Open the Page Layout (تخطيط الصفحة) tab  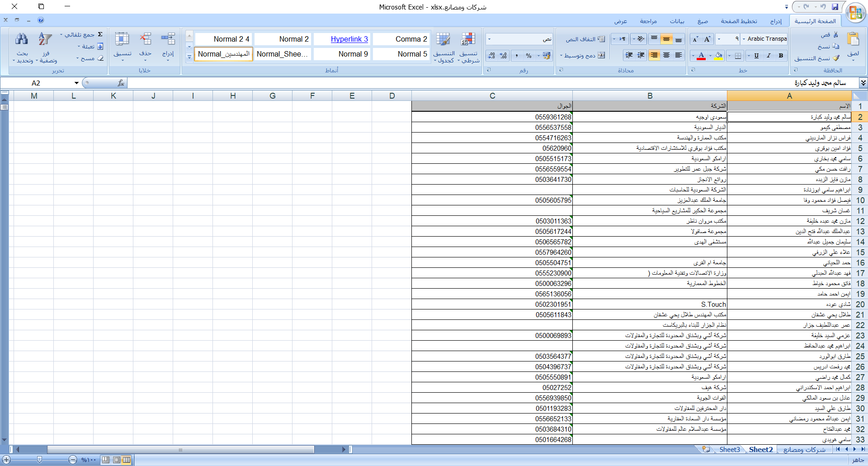click(739, 21)
